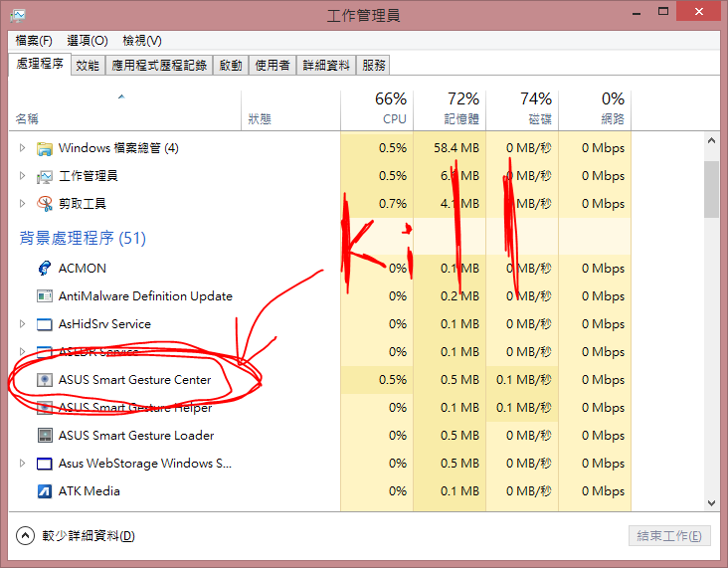Screen dimensions: 728x568
Task: Expand the AsHidSrv Service row
Action: (22, 323)
